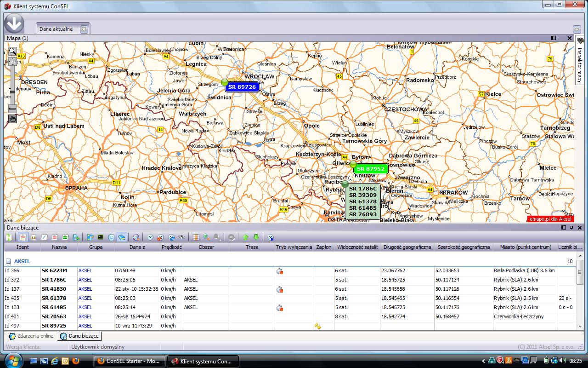This screenshot has width=588, height=368.
Task: Open the tab list dropdown at top right
Action: tap(577, 29)
